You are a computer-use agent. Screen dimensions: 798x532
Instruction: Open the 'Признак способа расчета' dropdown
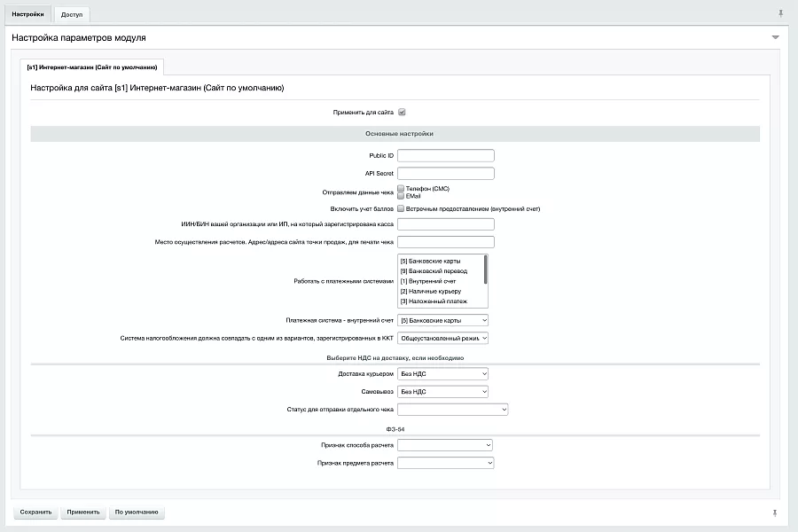[x=445, y=445]
